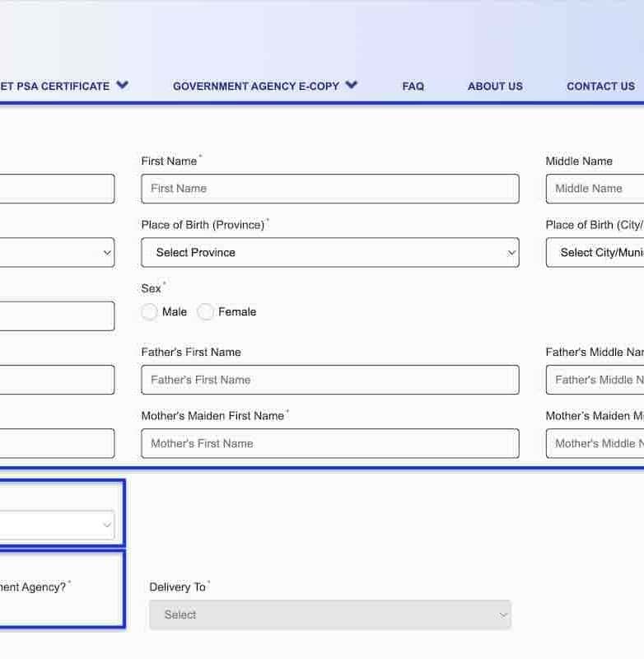This screenshot has height=659, width=644.
Task: Click the Mother's First Name field
Action: point(329,443)
